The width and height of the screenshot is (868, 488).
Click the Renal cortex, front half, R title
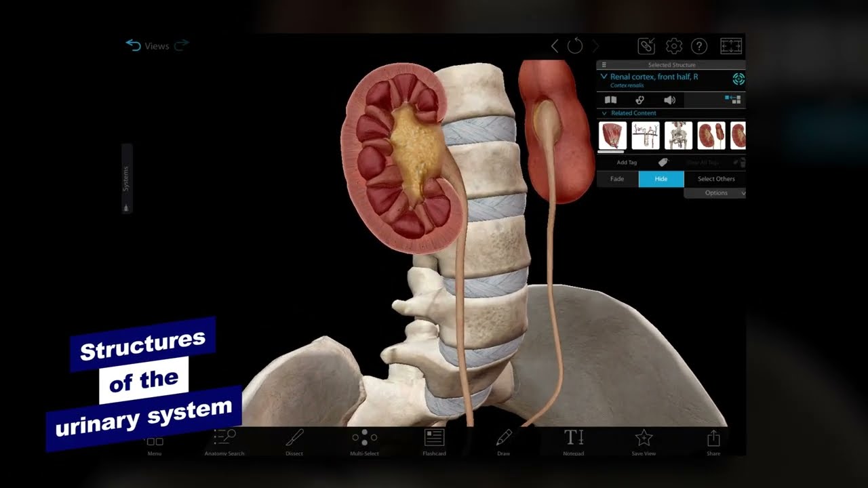pos(654,77)
